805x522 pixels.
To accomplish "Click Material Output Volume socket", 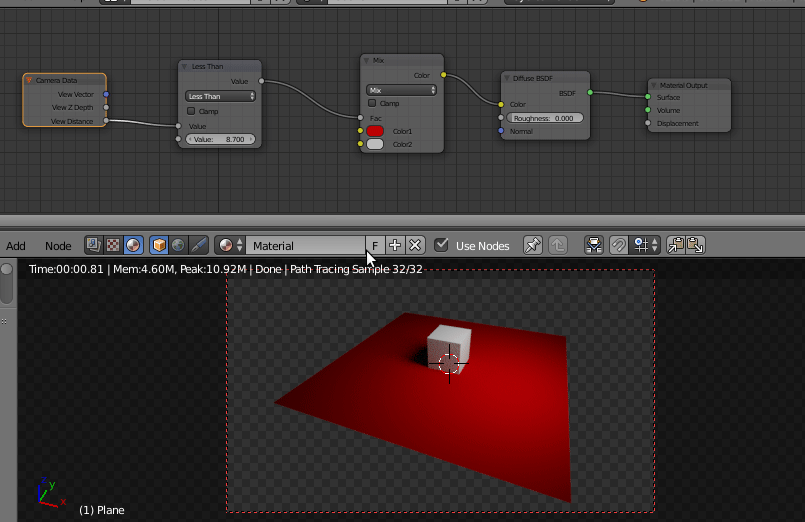I will pos(648,110).
